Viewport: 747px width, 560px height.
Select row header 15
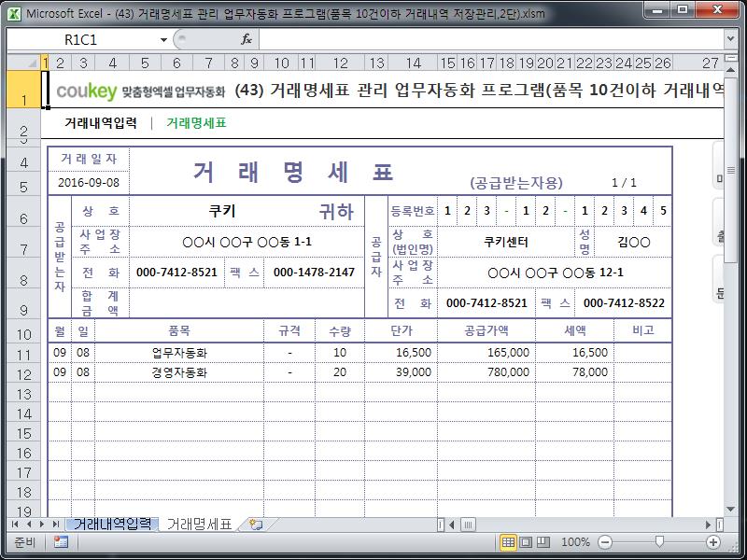click(24, 433)
